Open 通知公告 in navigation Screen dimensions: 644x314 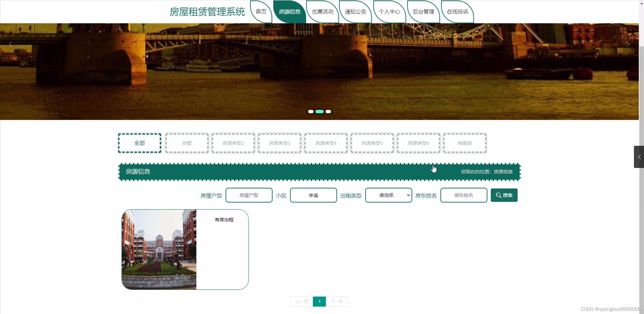point(355,12)
